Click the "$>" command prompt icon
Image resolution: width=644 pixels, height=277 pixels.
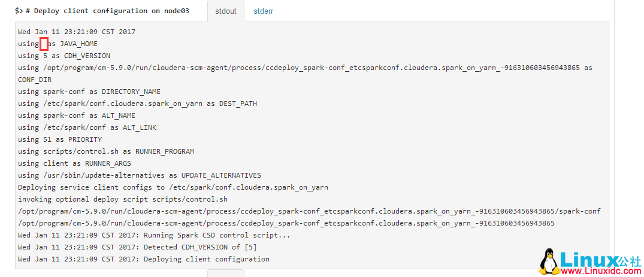tap(19, 11)
